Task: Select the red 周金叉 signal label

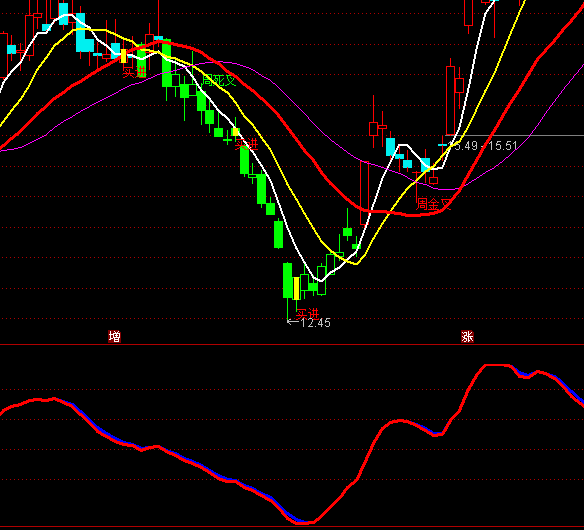Action: coord(434,204)
